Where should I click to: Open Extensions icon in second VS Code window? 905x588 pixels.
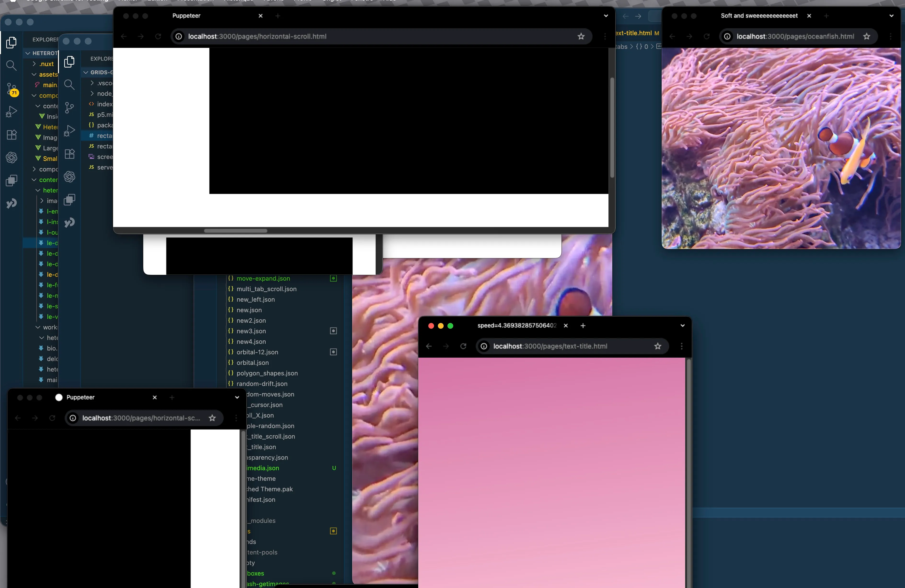pyautogui.click(x=69, y=154)
